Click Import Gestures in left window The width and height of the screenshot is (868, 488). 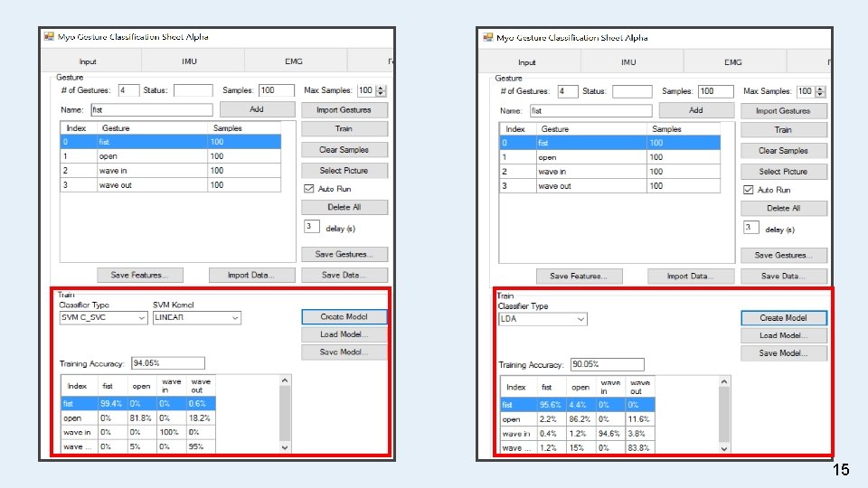pos(344,110)
